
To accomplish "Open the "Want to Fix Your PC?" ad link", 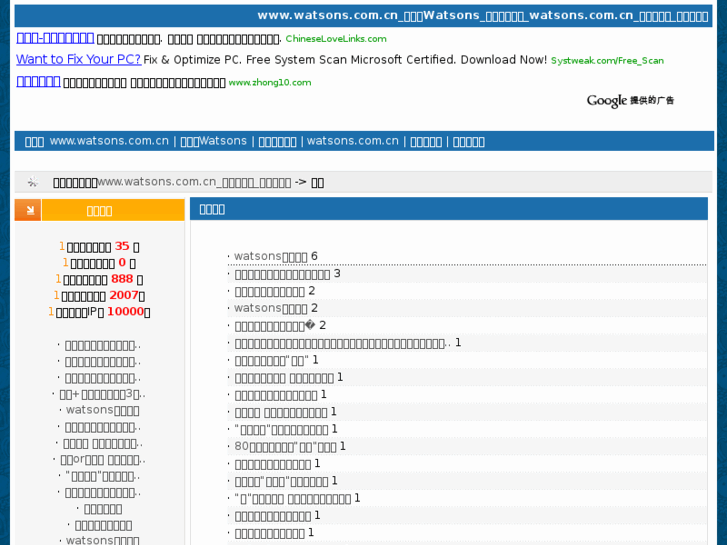I will coord(79,59).
